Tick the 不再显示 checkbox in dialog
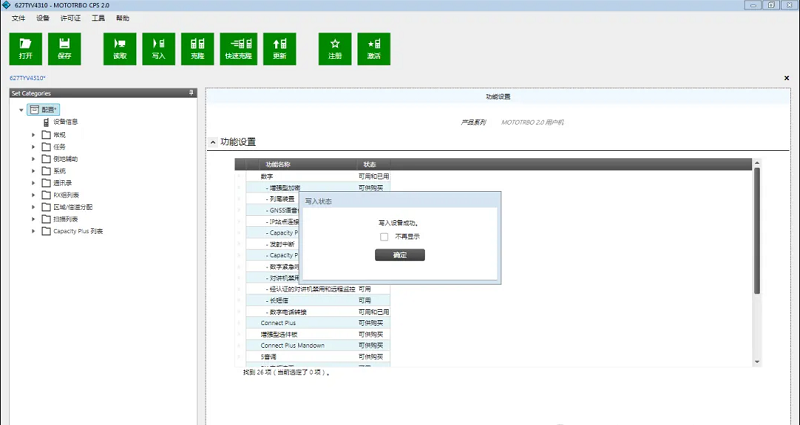 (384, 237)
